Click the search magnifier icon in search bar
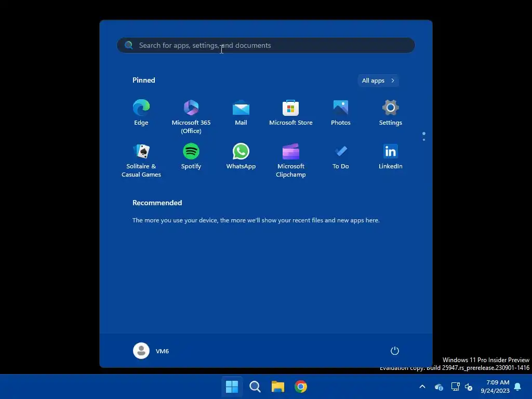This screenshot has width=532, height=399. pos(129,45)
